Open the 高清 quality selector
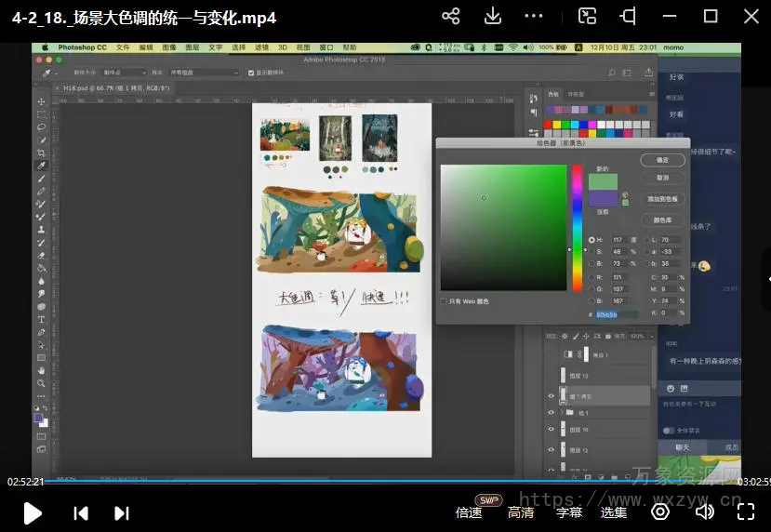The image size is (771, 532). pyautogui.click(x=521, y=512)
